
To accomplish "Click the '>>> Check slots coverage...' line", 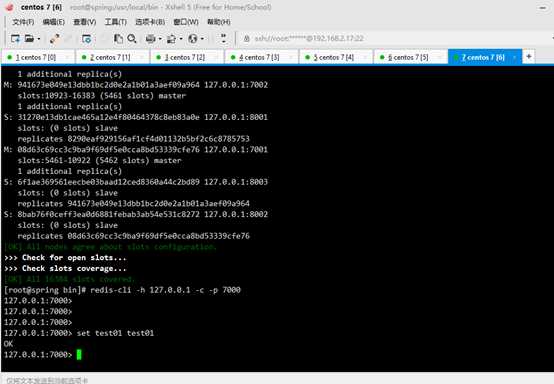I will click(65, 268).
